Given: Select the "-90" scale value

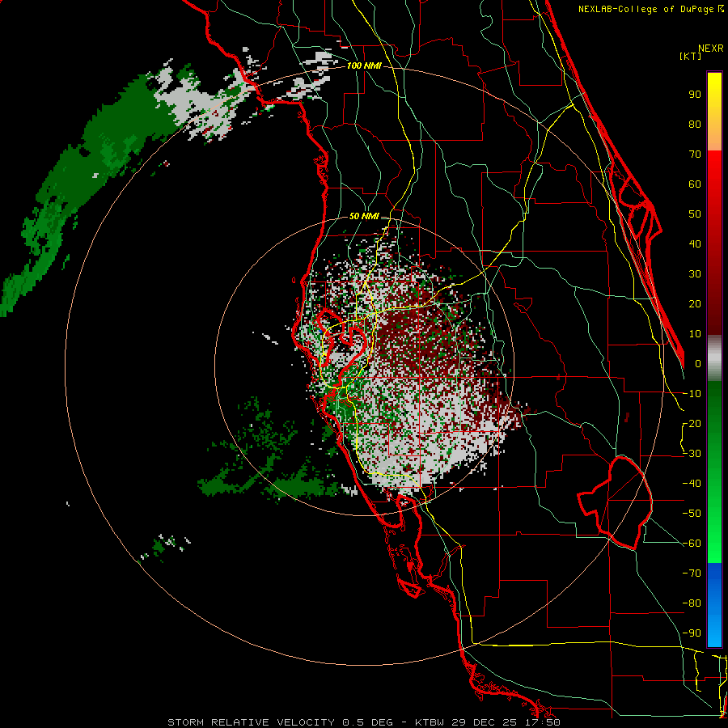Looking at the screenshot, I should [692, 633].
